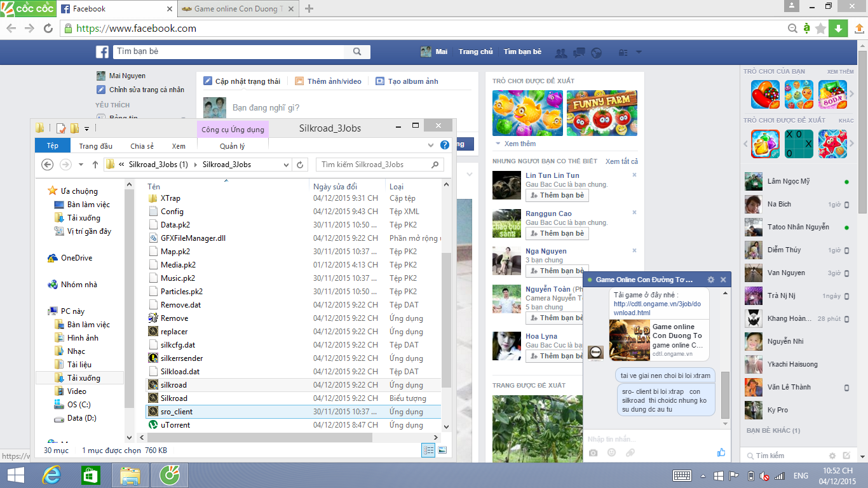
Task: Click the 'Tìm kiếm Silkroad_3Jobs' search box
Action: coord(379,165)
